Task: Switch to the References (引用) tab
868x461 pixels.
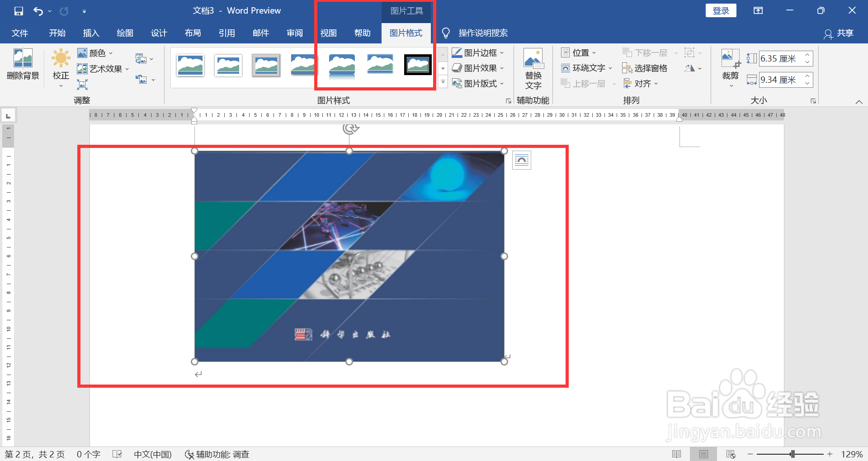Action: tap(227, 33)
